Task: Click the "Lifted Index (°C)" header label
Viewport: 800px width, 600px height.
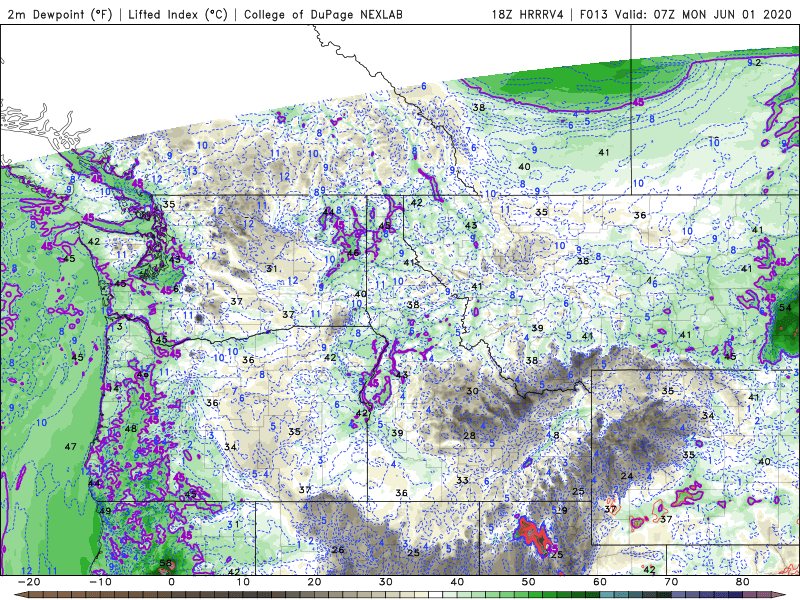Action: coord(178,14)
